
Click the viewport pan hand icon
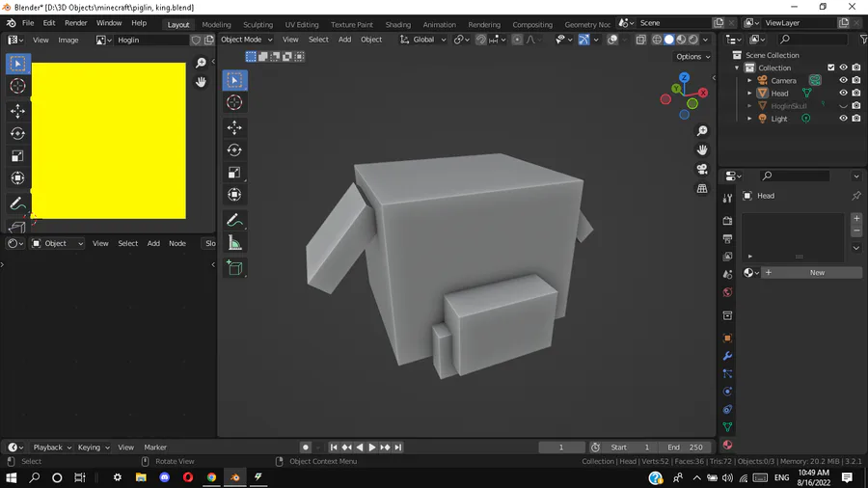pyautogui.click(x=702, y=149)
